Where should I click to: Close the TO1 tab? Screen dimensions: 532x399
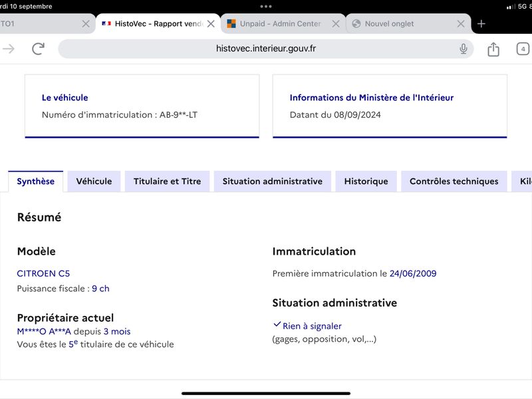pyautogui.click(x=86, y=24)
